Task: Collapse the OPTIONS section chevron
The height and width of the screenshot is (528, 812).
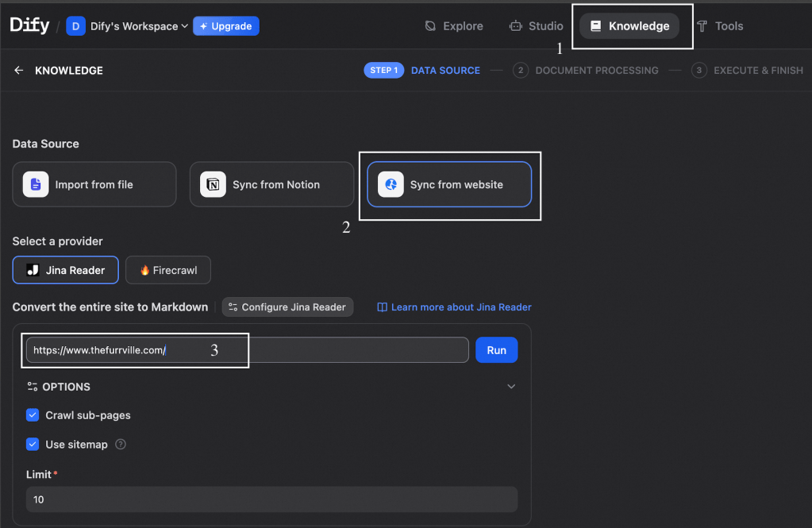Action: coord(511,387)
